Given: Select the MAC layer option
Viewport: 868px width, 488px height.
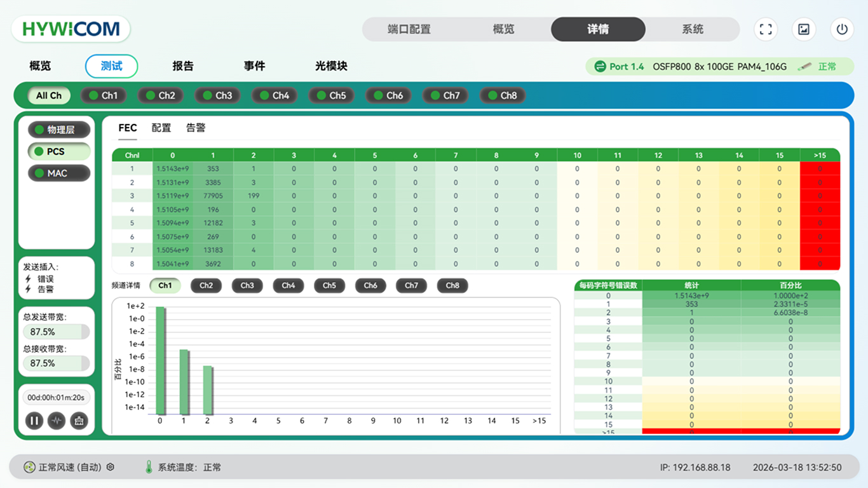Looking at the screenshot, I should coord(58,173).
